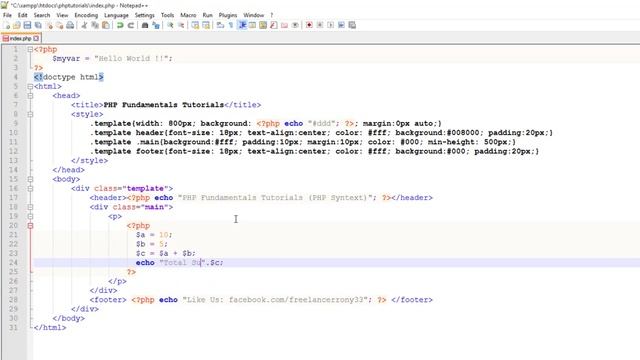Close the index.php tab with its X
The image size is (640, 360).
36,38
